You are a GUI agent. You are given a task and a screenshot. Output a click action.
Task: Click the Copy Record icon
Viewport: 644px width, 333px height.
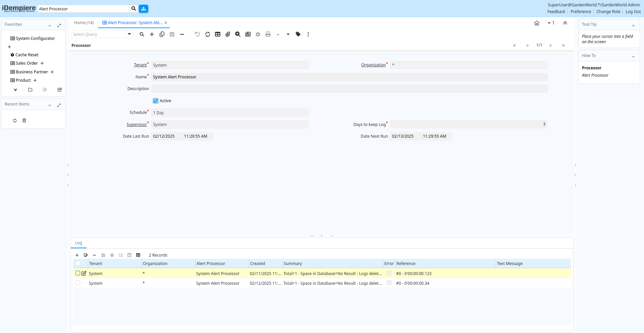tap(162, 34)
